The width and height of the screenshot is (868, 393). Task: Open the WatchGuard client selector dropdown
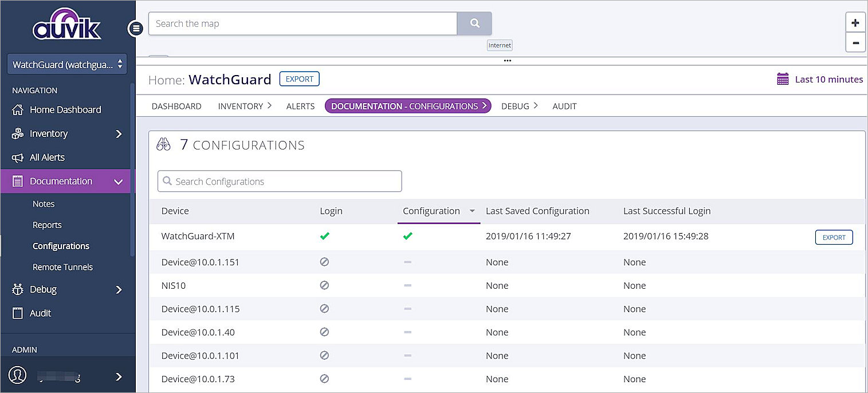tap(67, 65)
